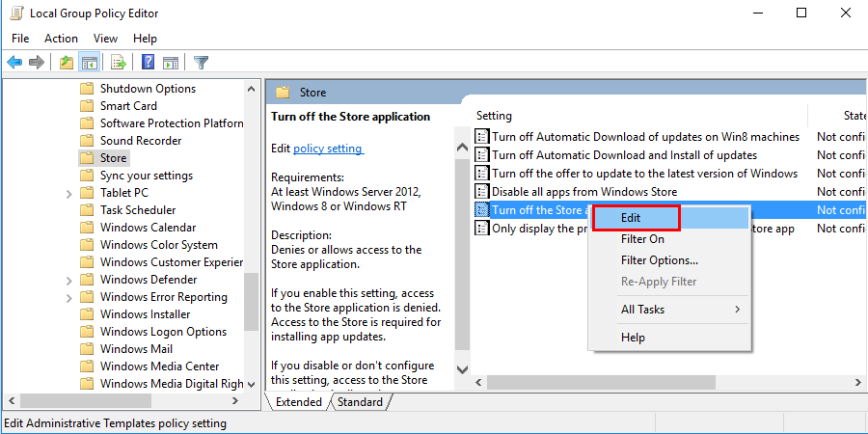The width and height of the screenshot is (868, 434).
Task: Click the Task Scheduler folder icon
Action: (x=87, y=210)
